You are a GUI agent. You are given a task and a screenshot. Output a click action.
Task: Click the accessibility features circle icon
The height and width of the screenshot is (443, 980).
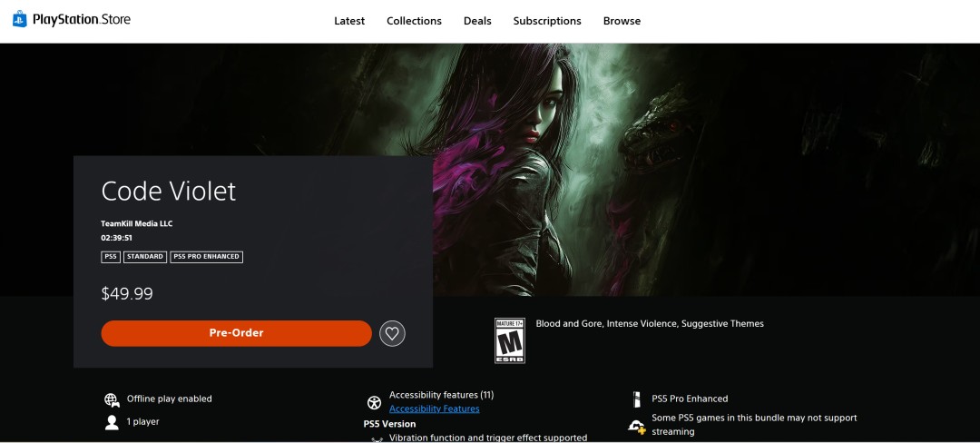373,402
